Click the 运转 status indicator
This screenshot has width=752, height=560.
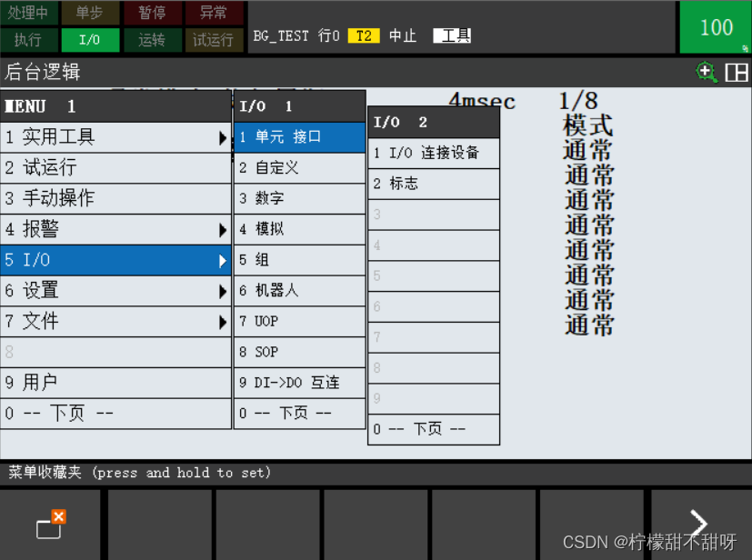tap(152, 39)
